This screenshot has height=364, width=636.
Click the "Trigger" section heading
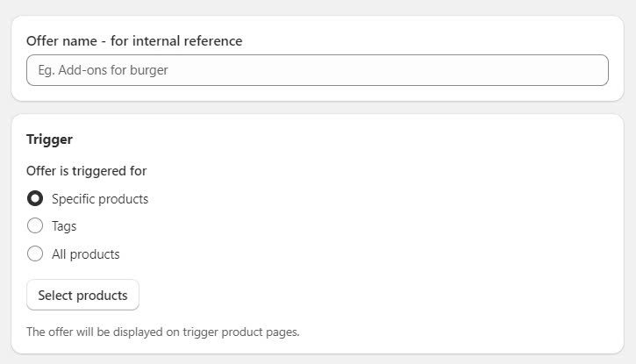[x=49, y=139]
